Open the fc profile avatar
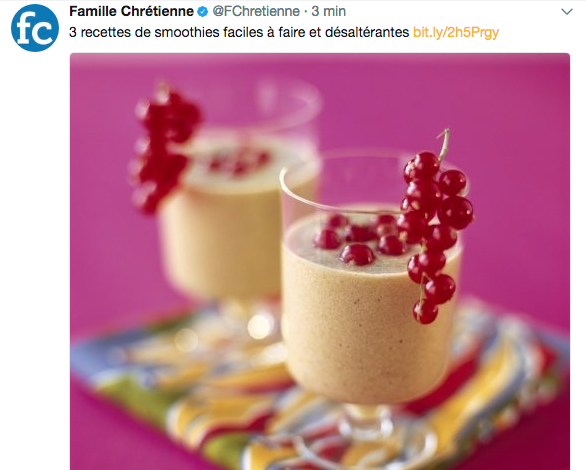 click(35, 28)
